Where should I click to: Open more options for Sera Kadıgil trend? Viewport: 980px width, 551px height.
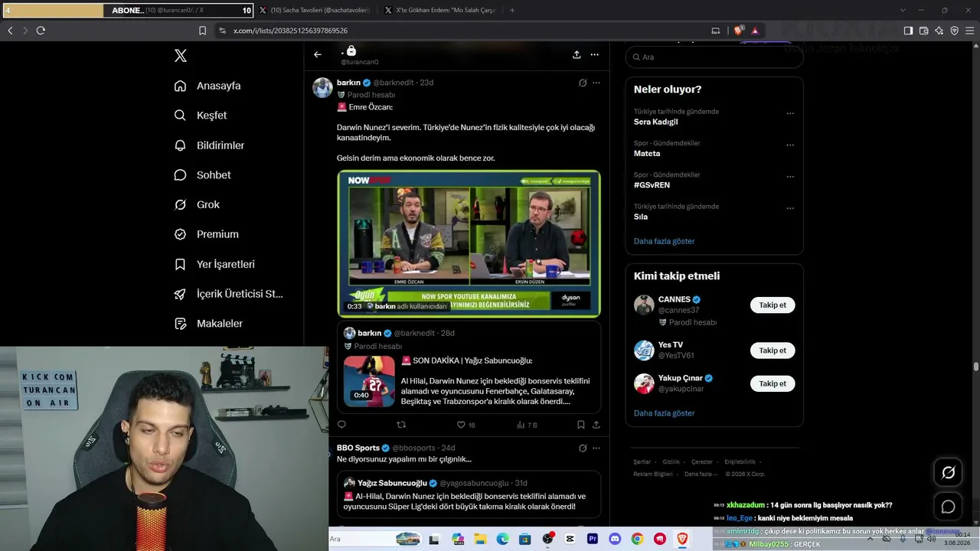tap(790, 114)
